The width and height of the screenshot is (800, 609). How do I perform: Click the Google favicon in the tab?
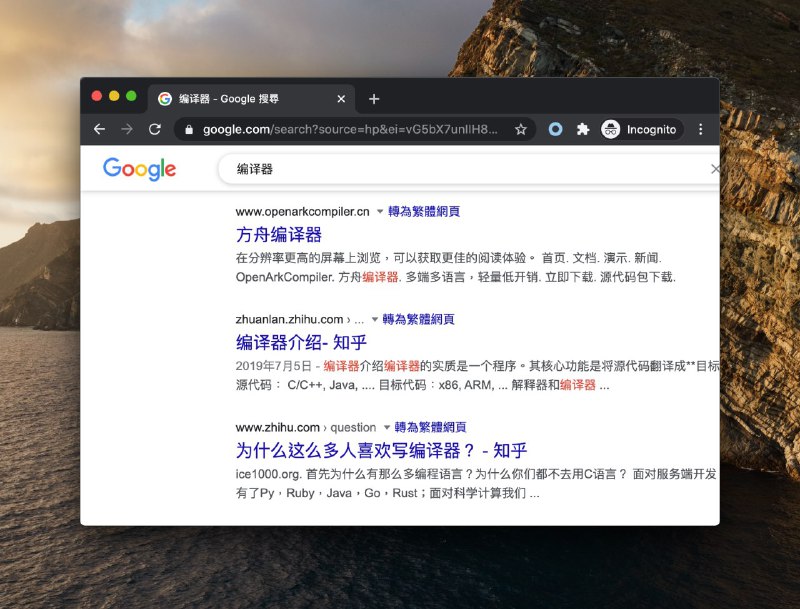tap(165, 98)
